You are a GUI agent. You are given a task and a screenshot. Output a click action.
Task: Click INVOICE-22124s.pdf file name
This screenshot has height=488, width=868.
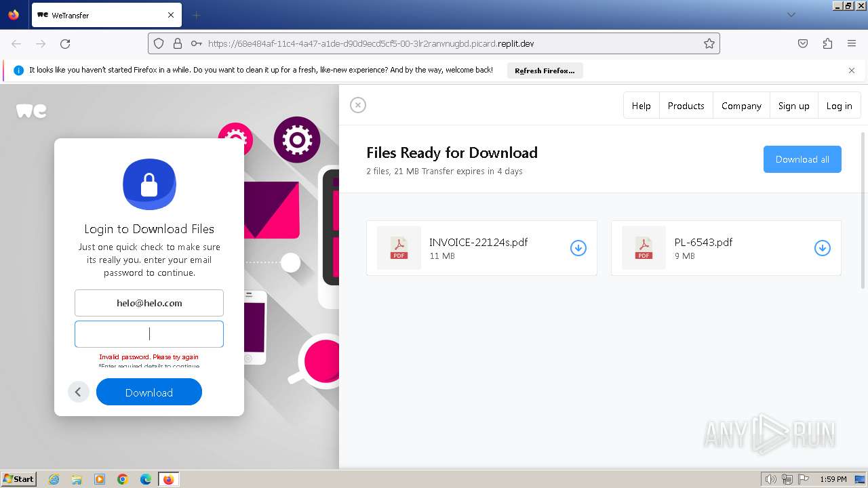point(479,242)
